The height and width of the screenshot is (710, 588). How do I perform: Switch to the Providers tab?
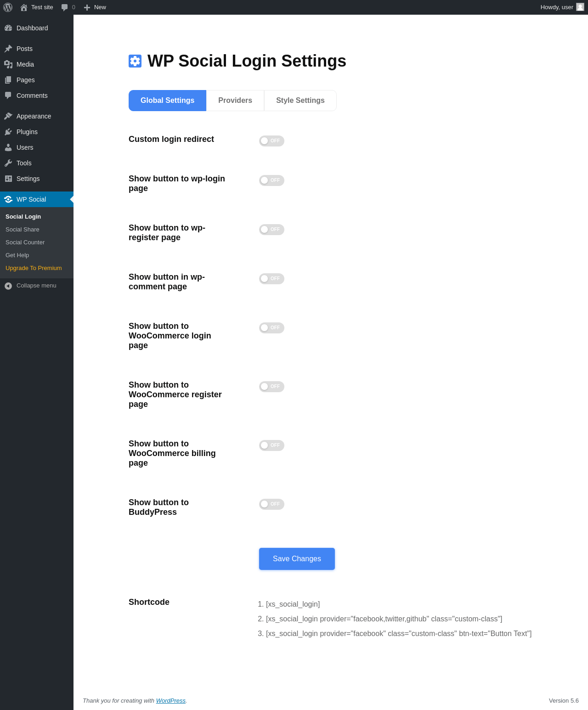coord(235,101)
